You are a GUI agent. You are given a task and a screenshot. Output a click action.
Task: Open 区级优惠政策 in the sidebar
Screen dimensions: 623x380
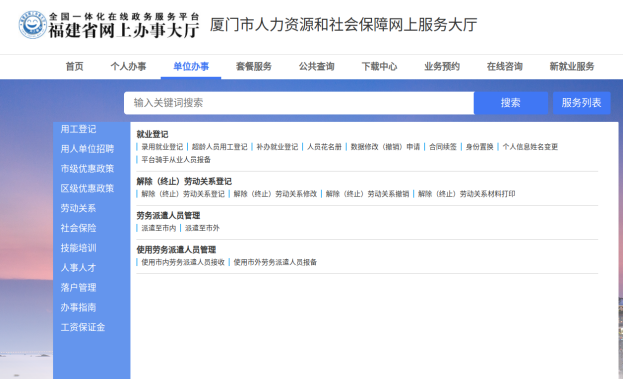87,188
